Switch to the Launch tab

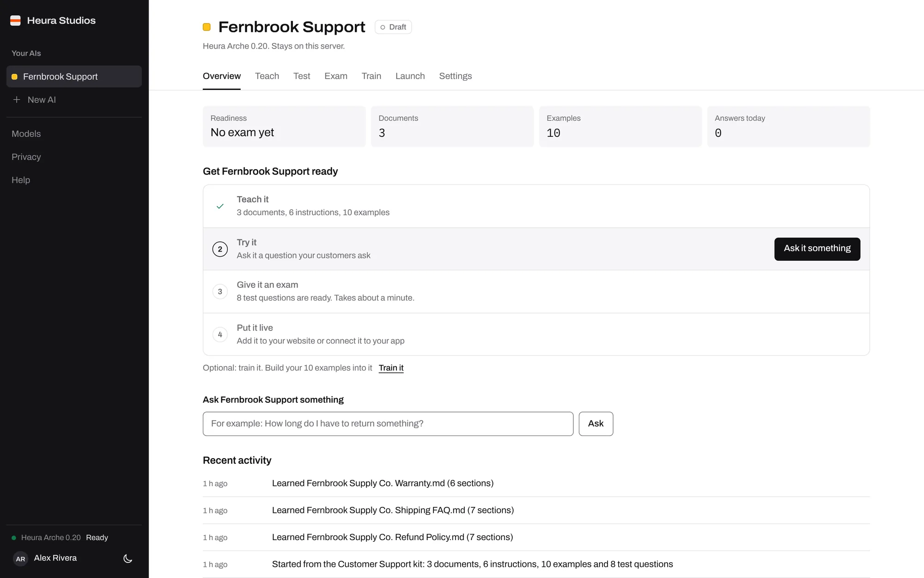(x=410, y=76)
